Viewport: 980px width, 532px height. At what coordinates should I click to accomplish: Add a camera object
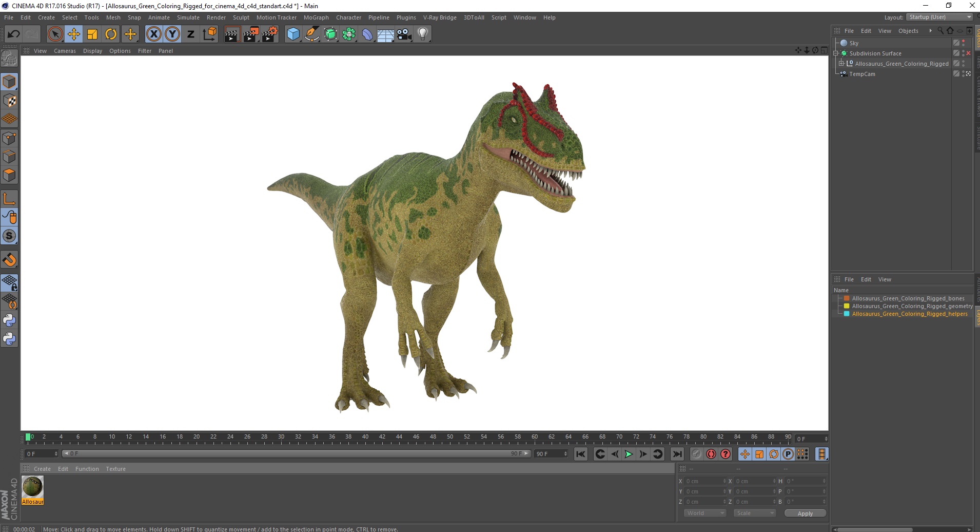click(404, 34)
